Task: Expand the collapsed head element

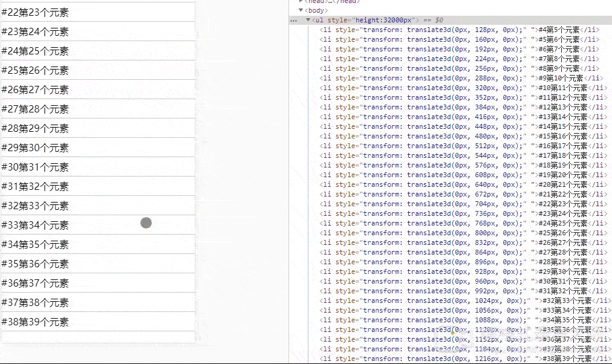Action: tap(301, 2)
